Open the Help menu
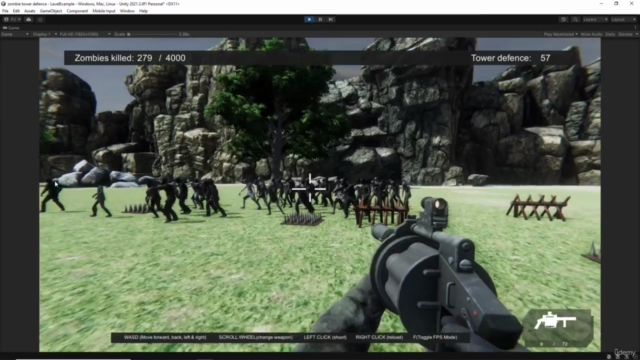640x360 pixels. coord(143,11)
